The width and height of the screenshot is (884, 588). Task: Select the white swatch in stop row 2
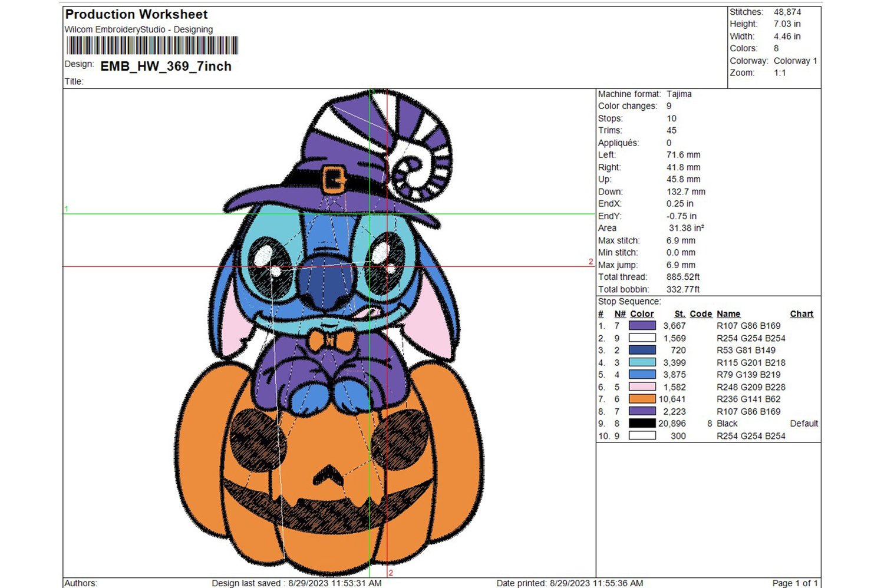(x=642, y=338)
